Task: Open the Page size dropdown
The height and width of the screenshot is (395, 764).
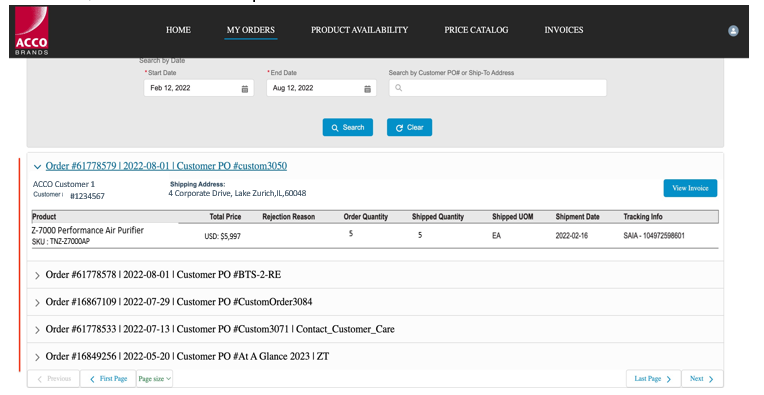Action: click(x=154, y=379)
